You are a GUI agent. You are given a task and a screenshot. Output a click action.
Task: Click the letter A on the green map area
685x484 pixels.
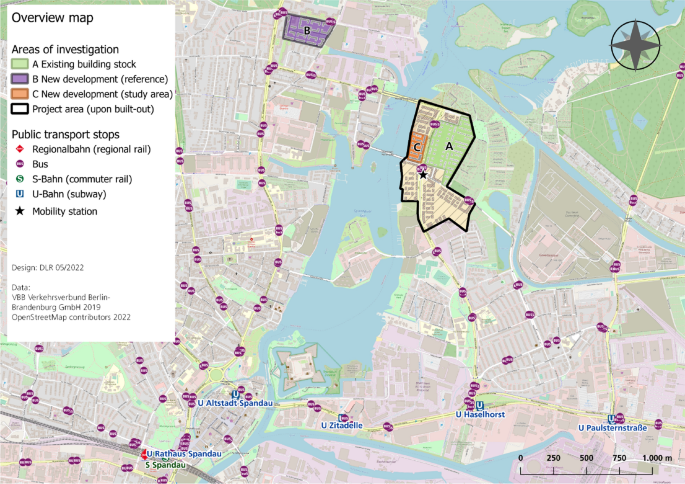click(x=449, y=147)
